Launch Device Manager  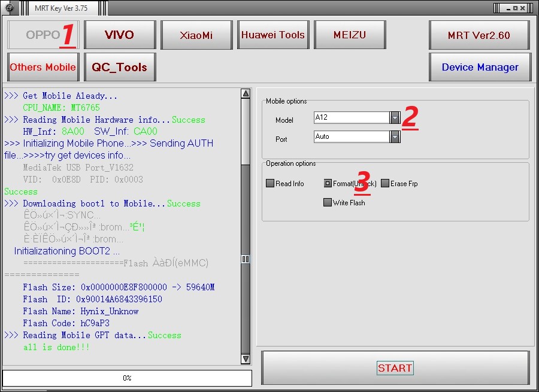coord(480,67)
